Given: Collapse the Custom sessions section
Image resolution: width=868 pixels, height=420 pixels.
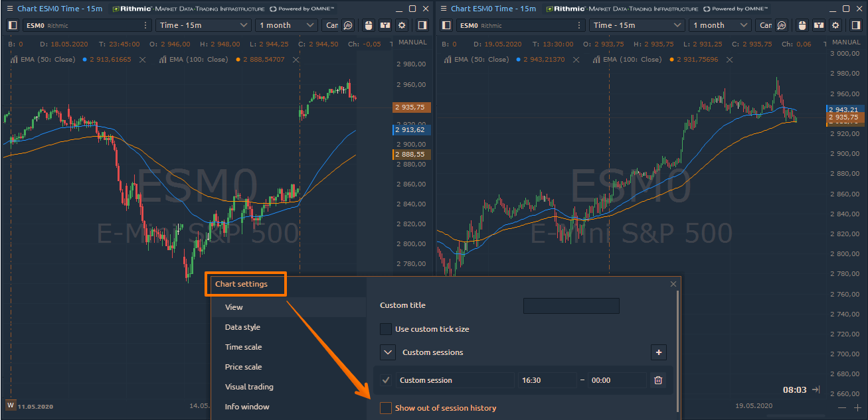Looking at the screenshot, I should pyautogui.click(x=388, y=352).
